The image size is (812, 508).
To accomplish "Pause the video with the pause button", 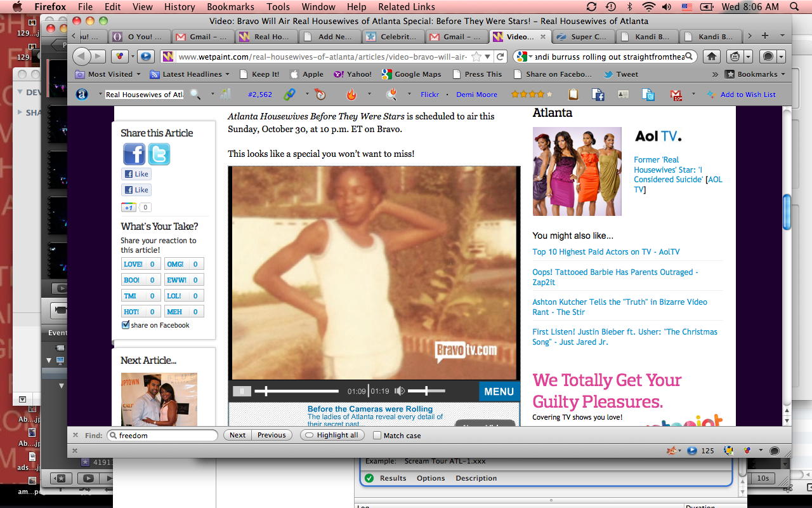I will (241, 391).
